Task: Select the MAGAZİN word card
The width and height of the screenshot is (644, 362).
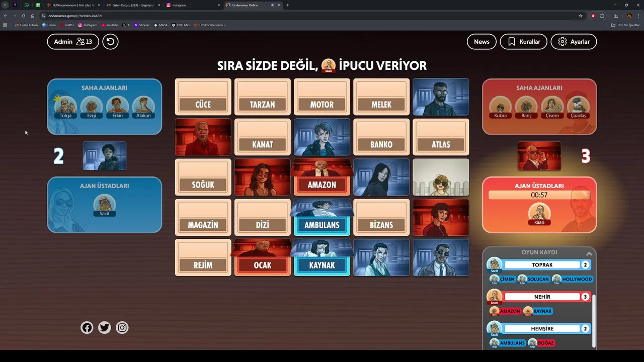Action: (203, 218)
